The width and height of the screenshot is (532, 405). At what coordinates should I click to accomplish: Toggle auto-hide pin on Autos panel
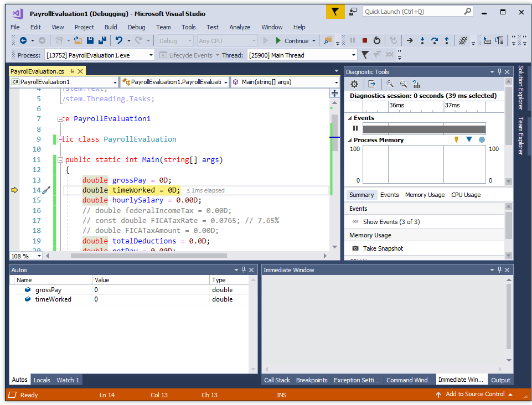click(244, 269)
